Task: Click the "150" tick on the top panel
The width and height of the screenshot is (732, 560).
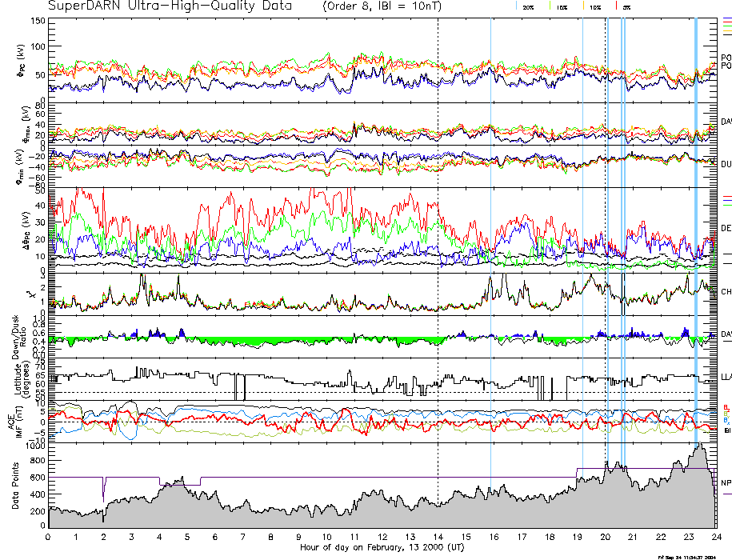Action: click(38, 21)
